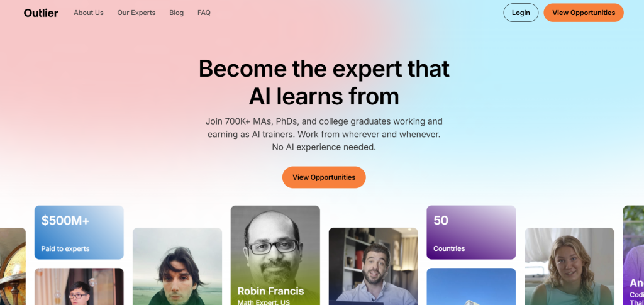This screenshot has width=644, height=305.
Task: Click the Outlier logo
Action: tap(41, 13)
